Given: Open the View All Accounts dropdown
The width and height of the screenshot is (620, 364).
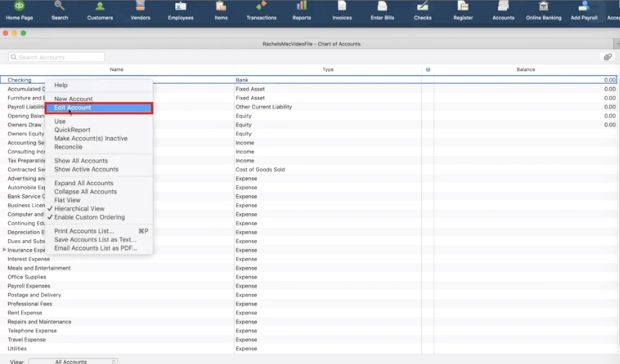Looking at the screenshot, I should pyautogui.click(x=73, y=361).
